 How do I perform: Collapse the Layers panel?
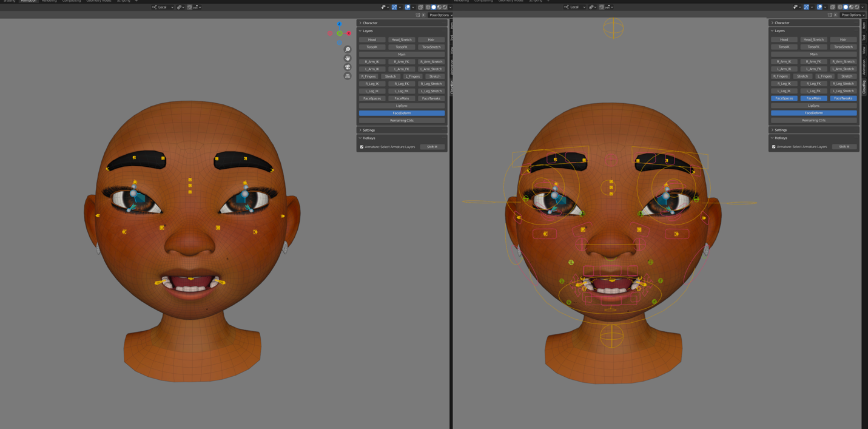coord(368,31)
